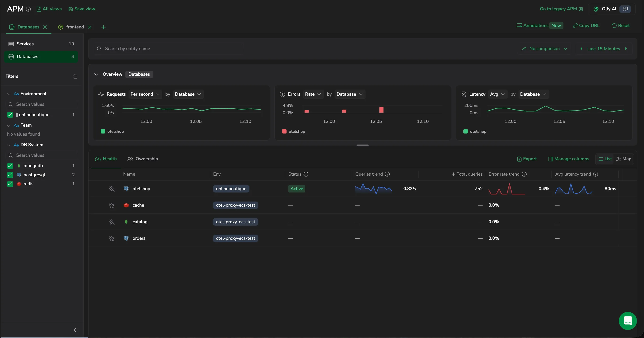This screenshot has width=644, height=338.
Task: Switch to Map view
Action: 624,159
